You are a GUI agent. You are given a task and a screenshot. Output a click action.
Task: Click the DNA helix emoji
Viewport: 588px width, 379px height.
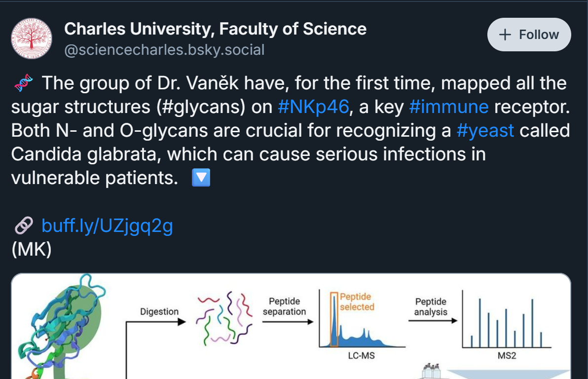tap(23, 83)
